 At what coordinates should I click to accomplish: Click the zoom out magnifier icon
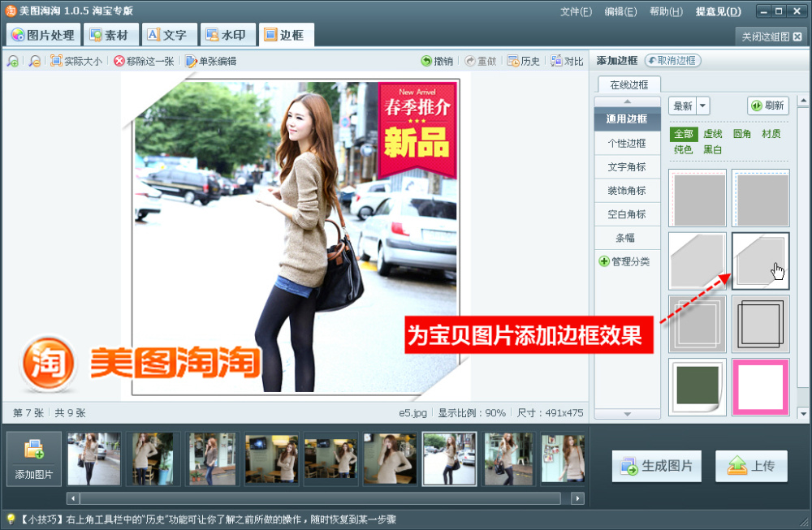click(x=35, y=61)
